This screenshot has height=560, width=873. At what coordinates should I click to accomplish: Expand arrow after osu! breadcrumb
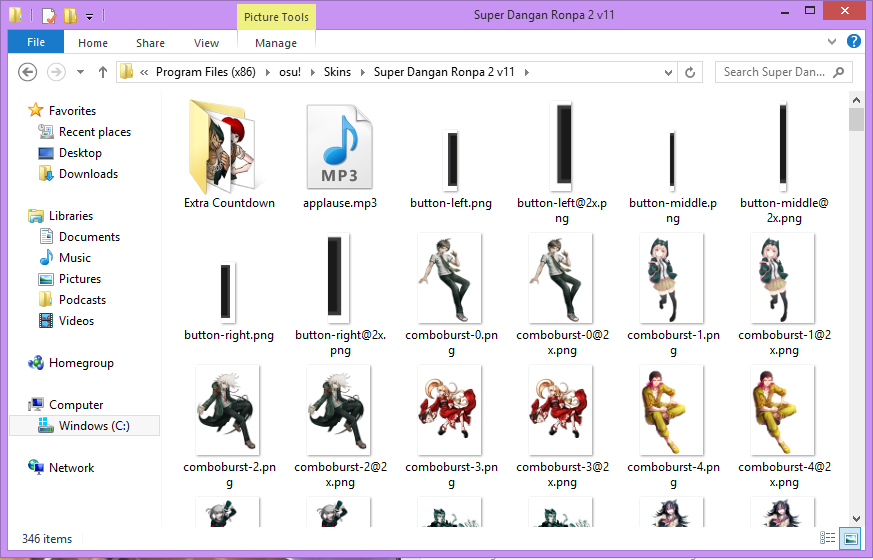coord(312,72)
